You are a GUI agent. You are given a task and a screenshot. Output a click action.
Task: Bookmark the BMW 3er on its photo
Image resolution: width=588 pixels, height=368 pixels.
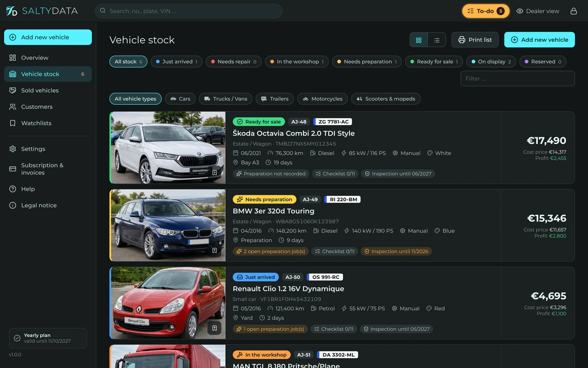[x=214, y=250]
